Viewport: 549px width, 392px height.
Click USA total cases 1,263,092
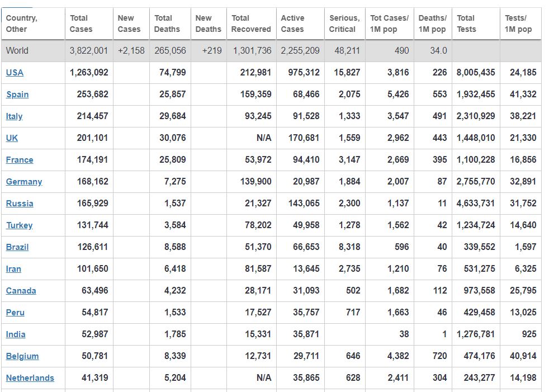(89, 73)
